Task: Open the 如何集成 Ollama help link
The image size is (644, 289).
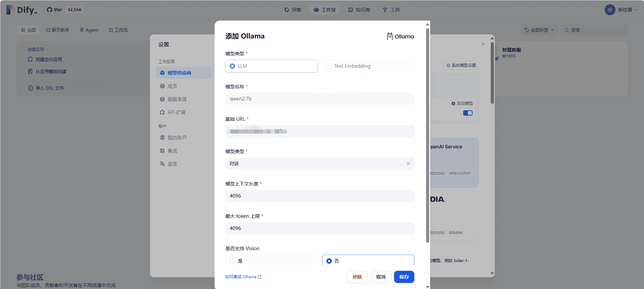Action: pos(243,277)
